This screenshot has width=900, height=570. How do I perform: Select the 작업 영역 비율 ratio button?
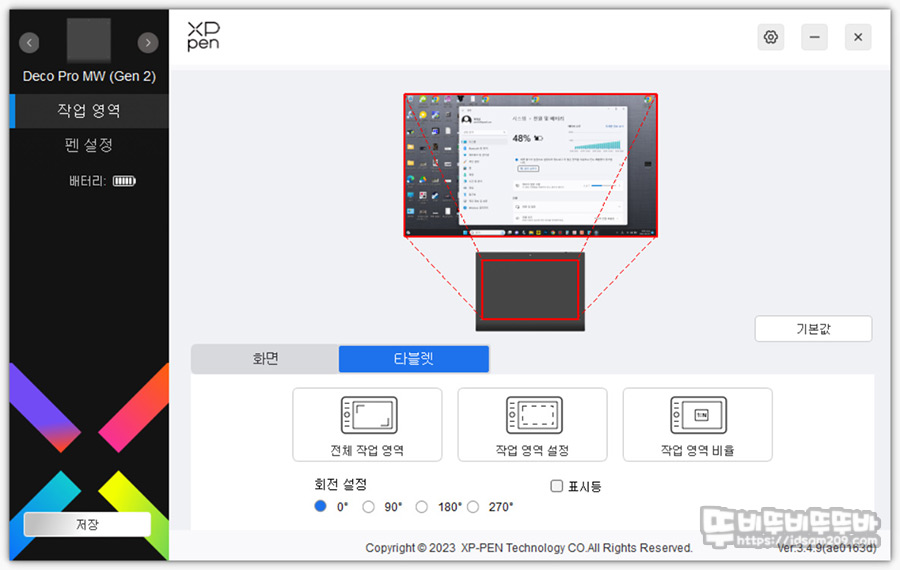(697, 425)
